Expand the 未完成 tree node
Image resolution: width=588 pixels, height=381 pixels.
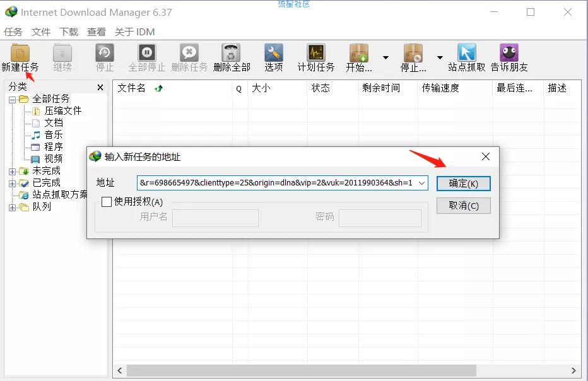click(x=13, y=172)
